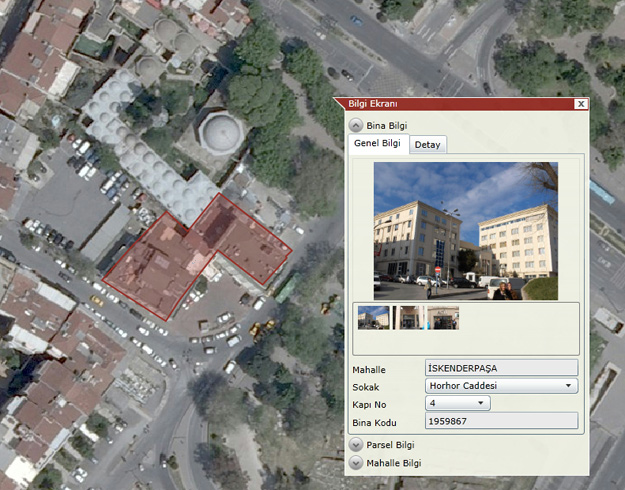Screen dimensions: 625x490
Task: Click the large building photo preview
Action: click(465, 231)
